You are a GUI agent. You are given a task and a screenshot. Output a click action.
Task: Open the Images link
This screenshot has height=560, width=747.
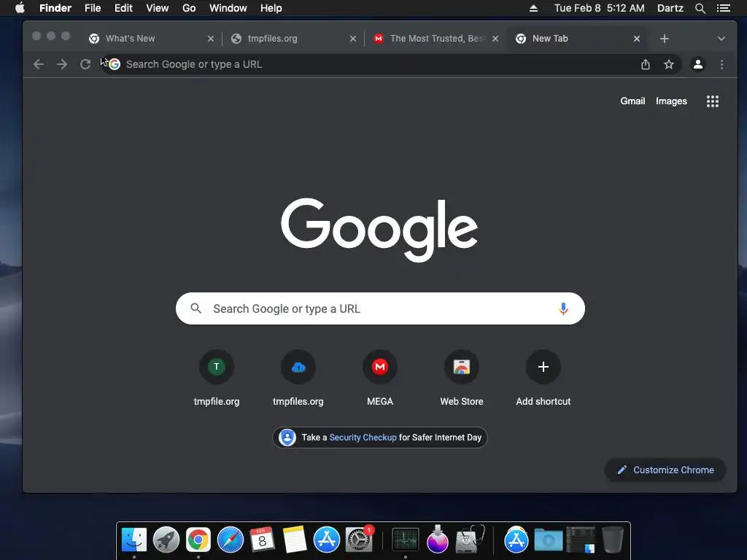[671, 101]
